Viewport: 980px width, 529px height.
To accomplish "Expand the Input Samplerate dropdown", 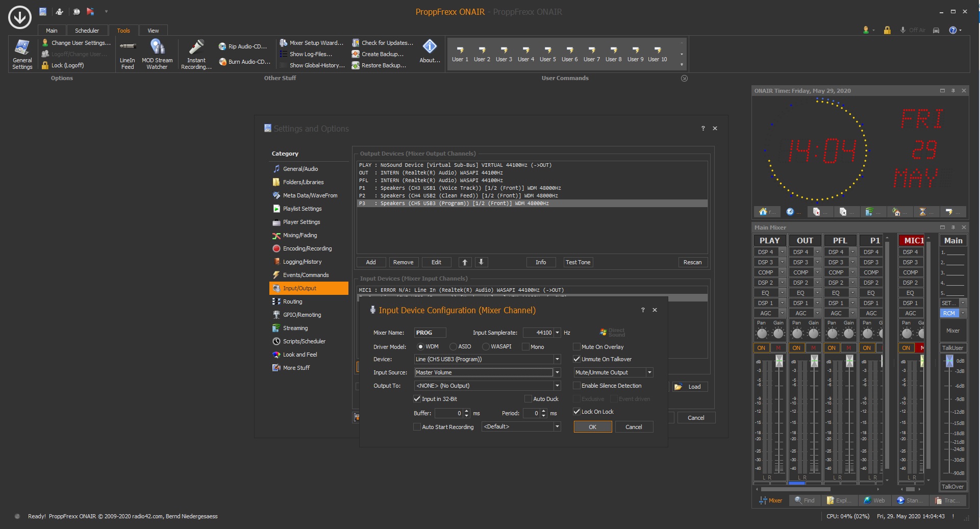I will tap(557, 333).
